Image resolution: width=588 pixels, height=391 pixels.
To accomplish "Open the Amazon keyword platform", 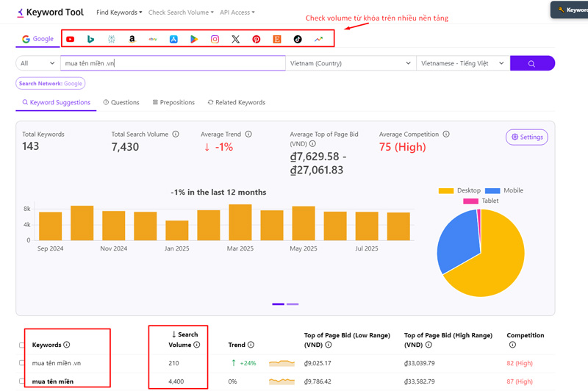I will 132,39.
